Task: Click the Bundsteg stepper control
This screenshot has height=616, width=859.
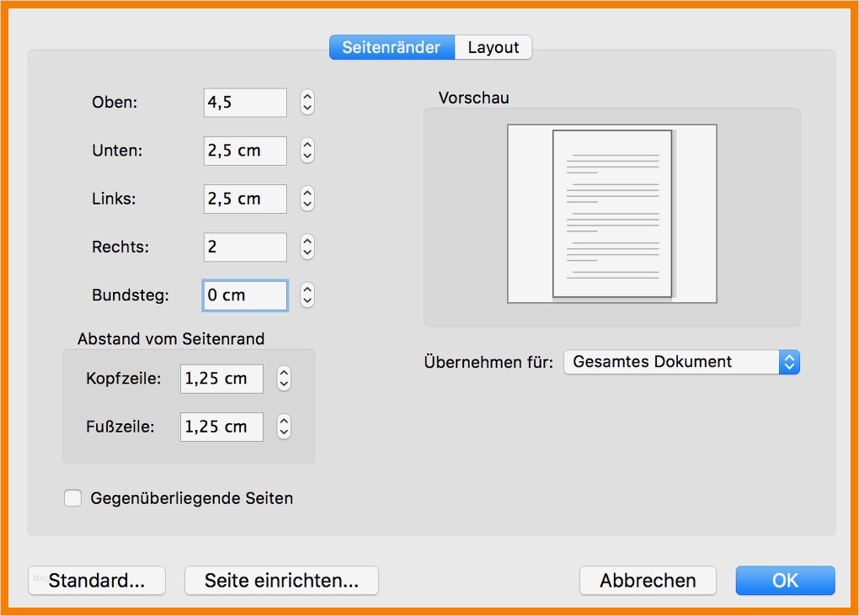Action: (x=306, y=295)
